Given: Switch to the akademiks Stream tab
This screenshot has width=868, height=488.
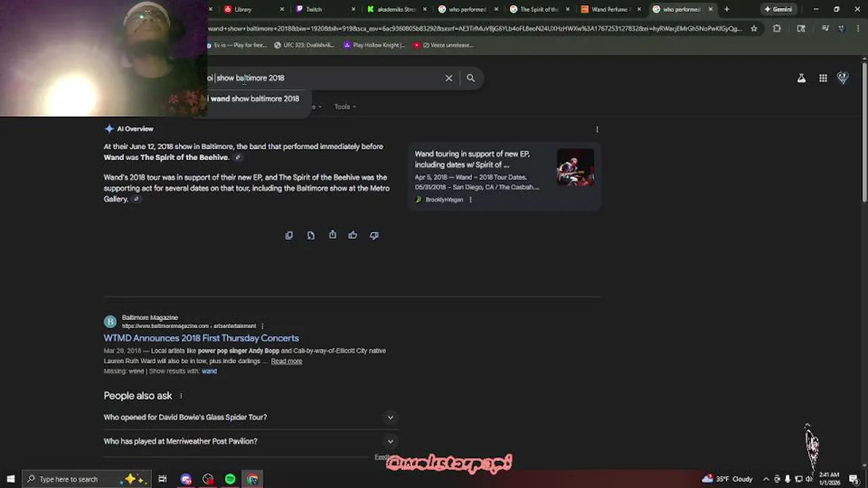Looking at the screenshot, I should tap(395, 9).
